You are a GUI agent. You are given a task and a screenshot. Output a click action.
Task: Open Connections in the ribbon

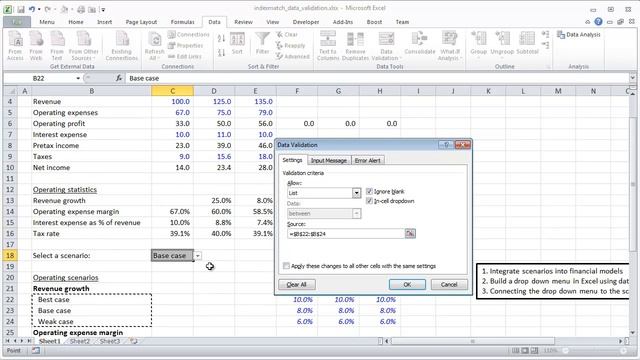point(189,35)
